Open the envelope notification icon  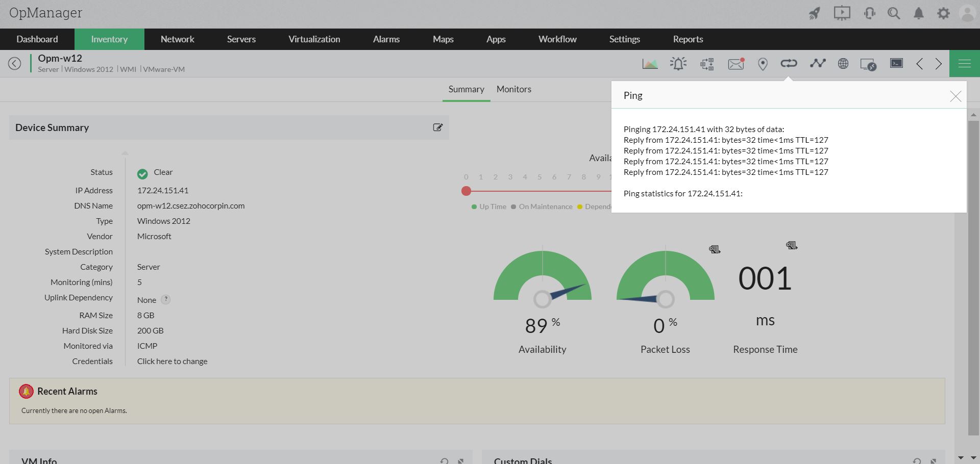point(736,64)
